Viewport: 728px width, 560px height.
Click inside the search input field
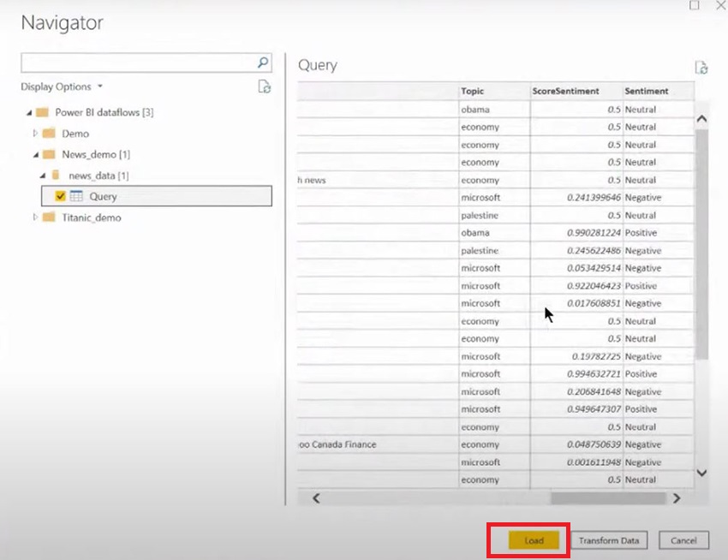point(137,62)
